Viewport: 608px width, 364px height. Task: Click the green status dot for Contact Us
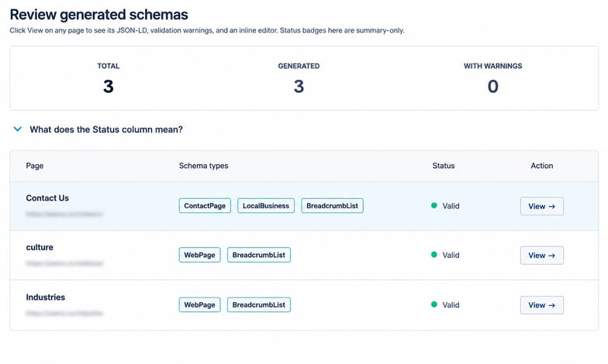(x=434, y=205)
